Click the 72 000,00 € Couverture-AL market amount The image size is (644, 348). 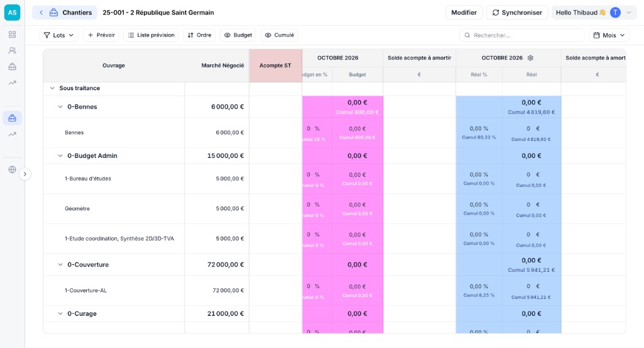point(228,291)
